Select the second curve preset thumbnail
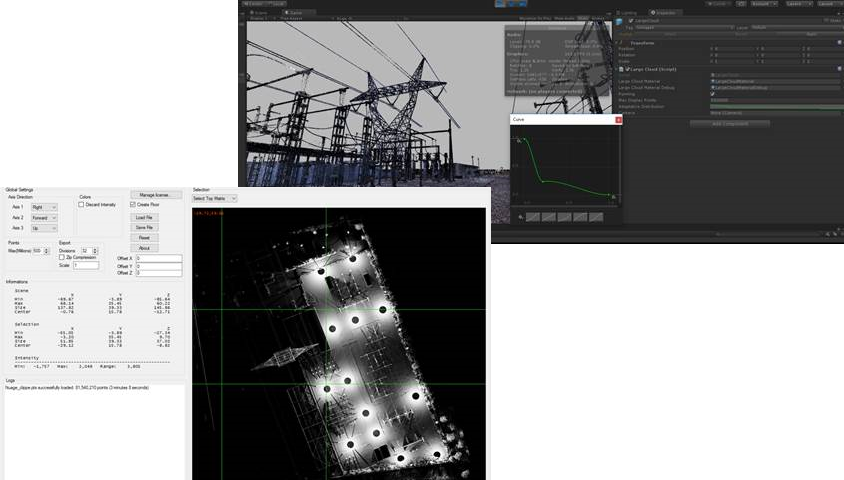The height and width of the screenshot is (480, 844). pyautogui.click(x=548, y=217)
